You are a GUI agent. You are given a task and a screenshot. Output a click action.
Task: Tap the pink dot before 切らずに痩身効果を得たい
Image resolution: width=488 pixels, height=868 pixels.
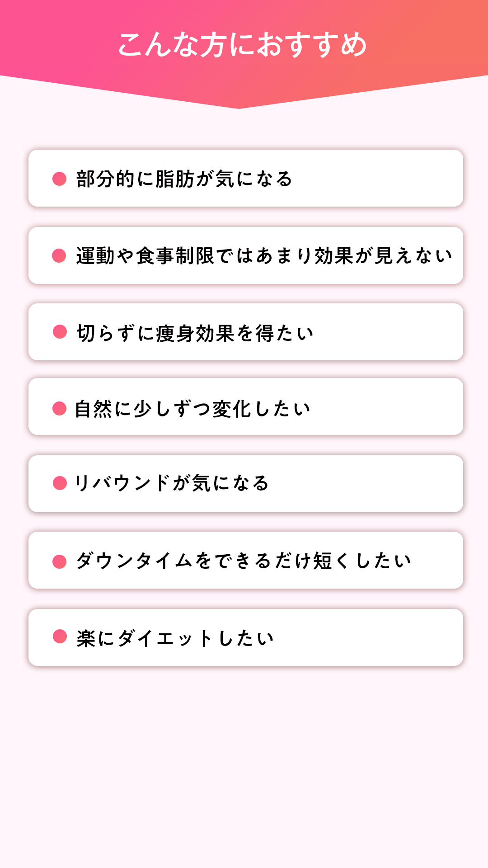point(60,331)
